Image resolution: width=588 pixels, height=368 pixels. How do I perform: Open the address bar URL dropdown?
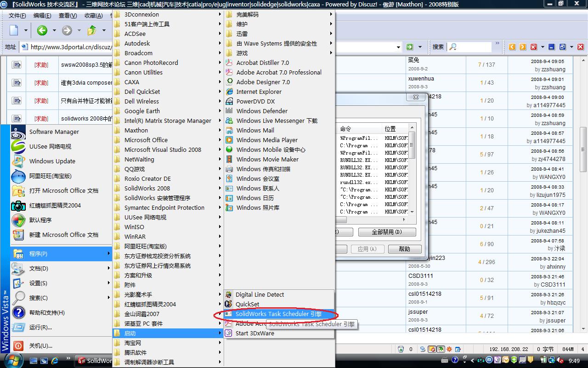pos(398,46)
